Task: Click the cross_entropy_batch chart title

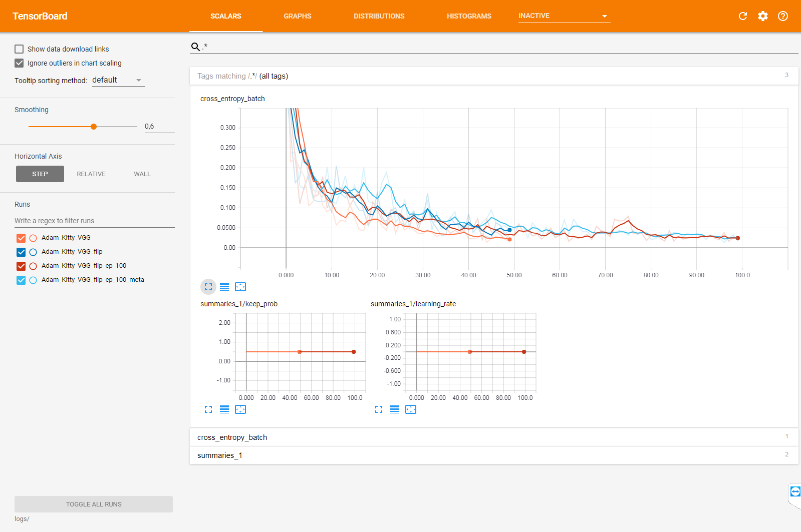Action: pyautogui.click(x=232, y=99)
